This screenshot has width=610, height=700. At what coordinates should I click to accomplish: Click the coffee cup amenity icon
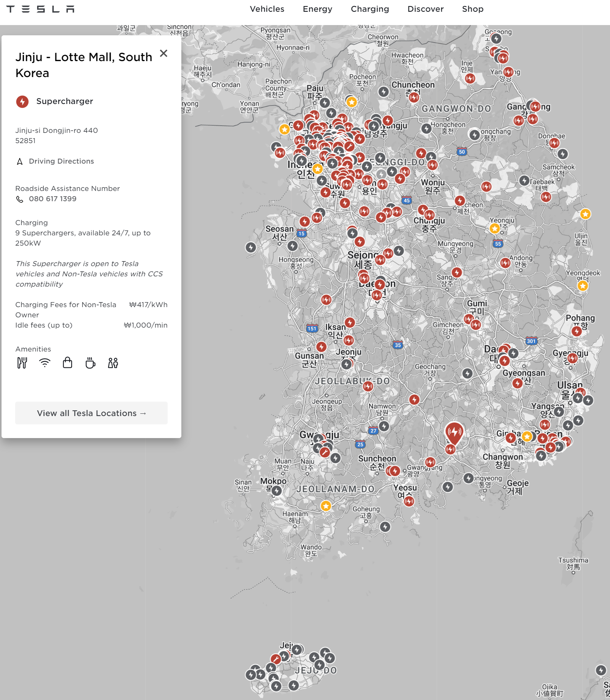pyautogui.click(x=90, y=363)
